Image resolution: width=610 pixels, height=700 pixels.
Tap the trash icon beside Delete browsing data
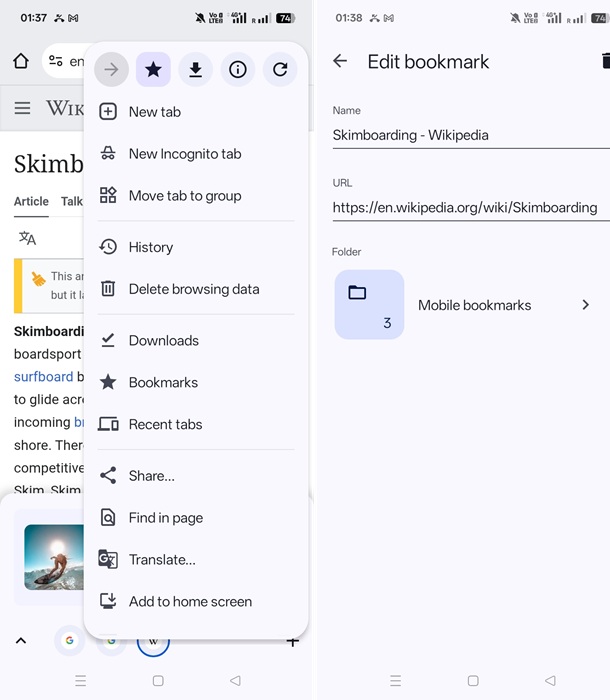click(108, 289)
